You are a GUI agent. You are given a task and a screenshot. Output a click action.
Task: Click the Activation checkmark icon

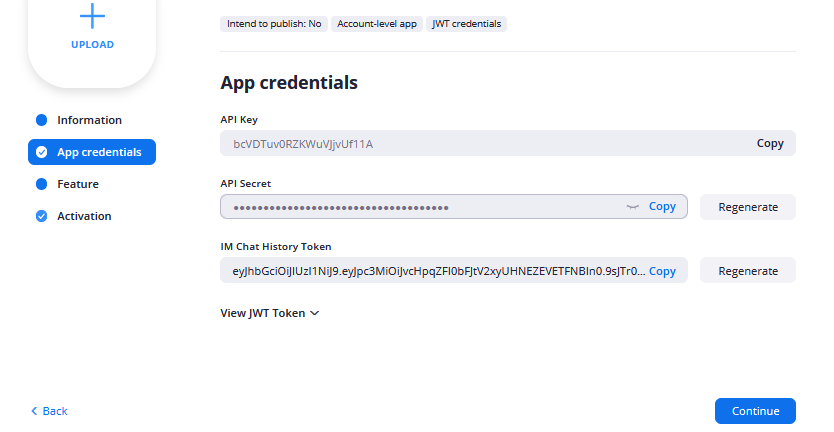[41, 216]
